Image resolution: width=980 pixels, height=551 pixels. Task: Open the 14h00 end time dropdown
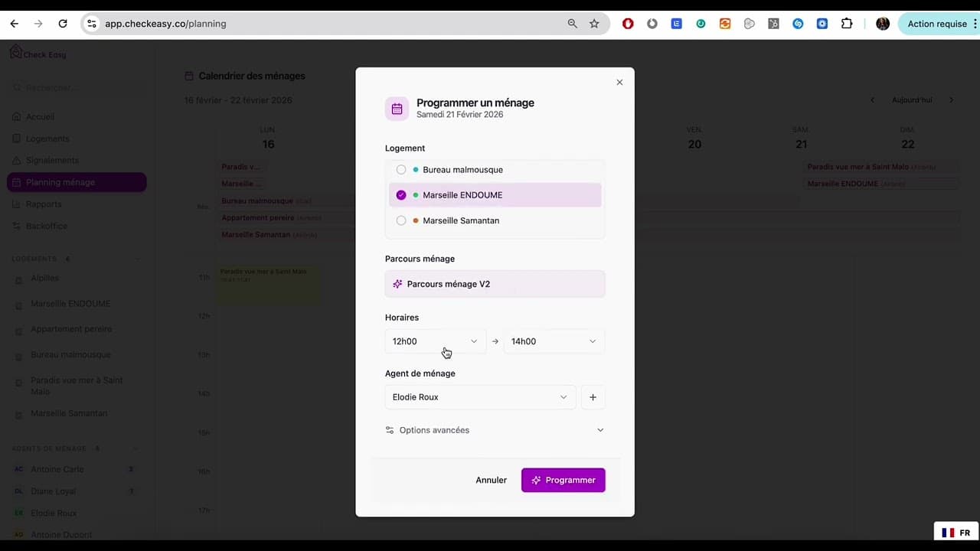coord(554,341)
